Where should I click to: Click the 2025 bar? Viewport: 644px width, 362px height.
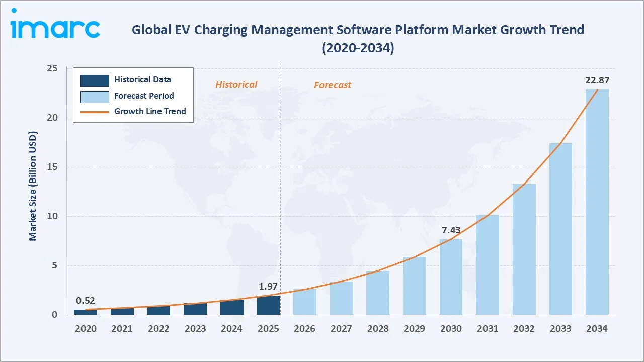pos(268,305)
